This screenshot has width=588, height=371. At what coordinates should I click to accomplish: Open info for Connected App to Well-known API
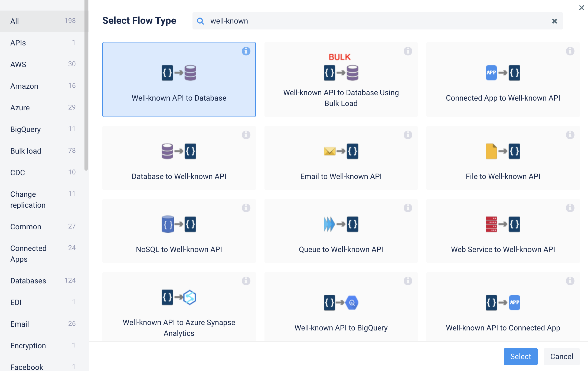[x=570, y=51]
